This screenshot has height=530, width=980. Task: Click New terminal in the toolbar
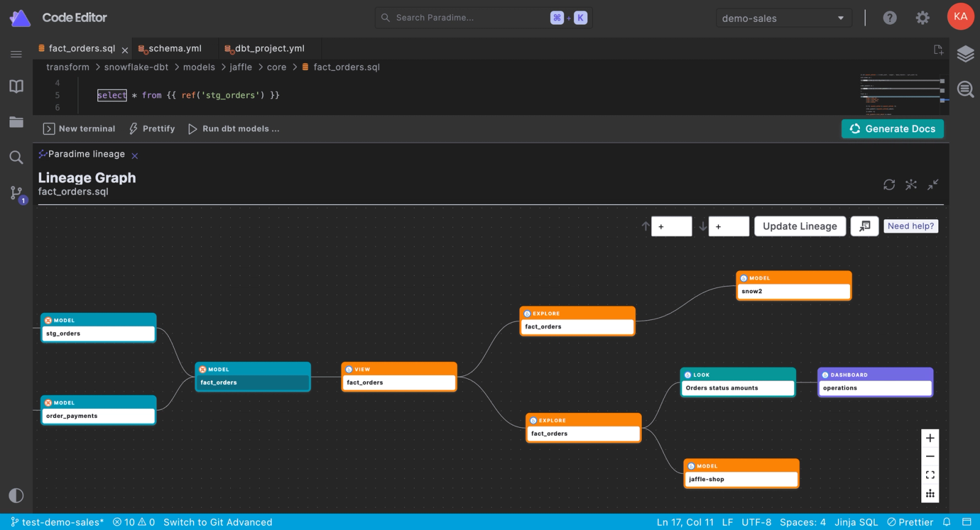point(79,129)
